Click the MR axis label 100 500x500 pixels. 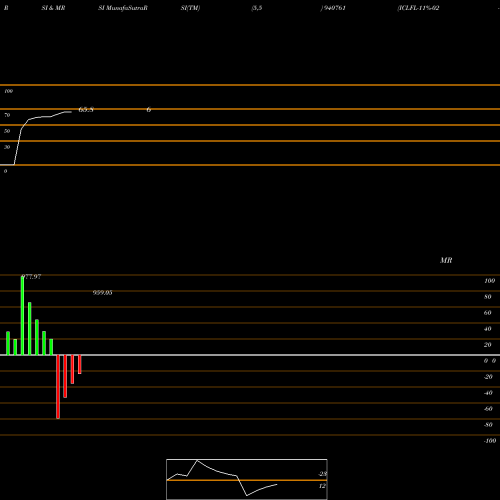pyautogui.click(x=489, y=281)
